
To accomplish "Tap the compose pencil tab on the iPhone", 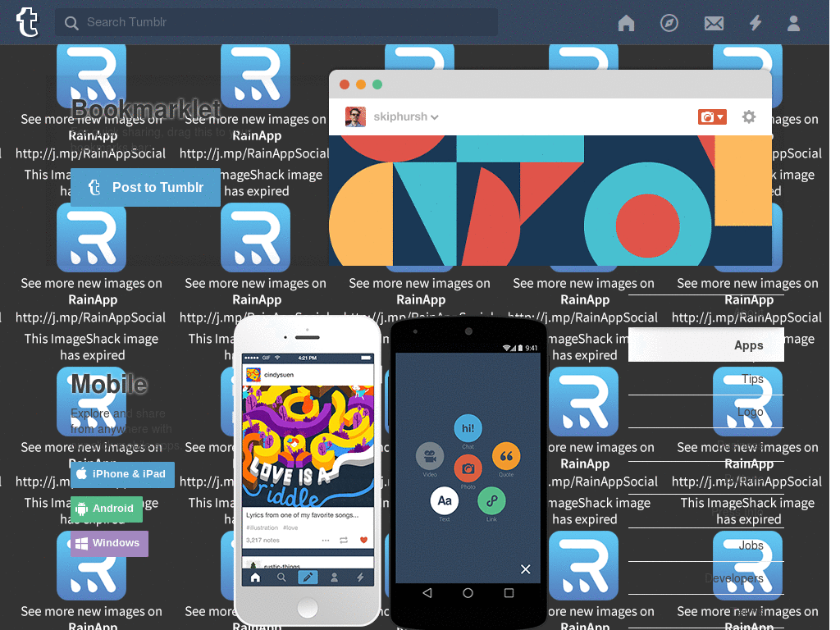I will [308, 577].
